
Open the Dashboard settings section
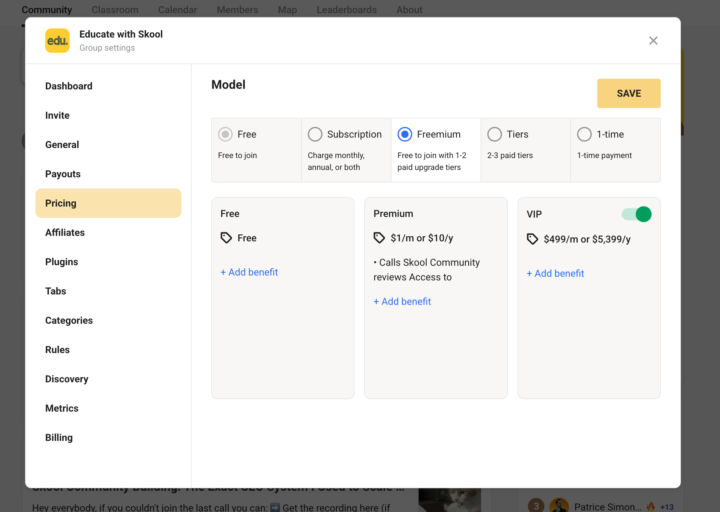coord(68,86)
